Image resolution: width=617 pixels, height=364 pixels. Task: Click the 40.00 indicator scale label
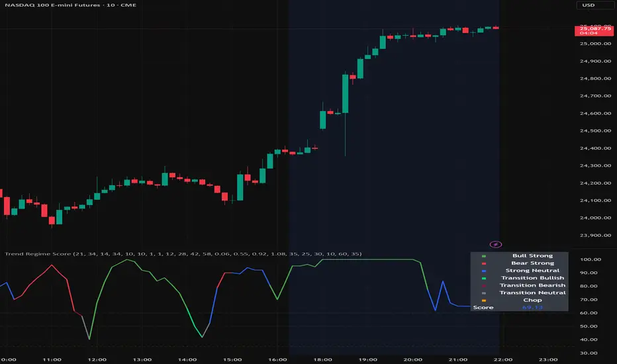coord(589,340)
